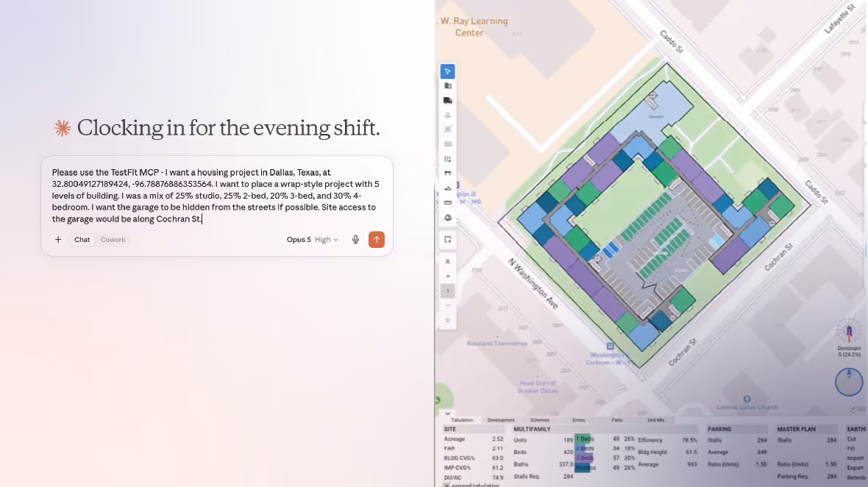This screenshot has height=487, width=868.
Task: Click the Efficiency value 78.5%
Action: click(689, 440)
